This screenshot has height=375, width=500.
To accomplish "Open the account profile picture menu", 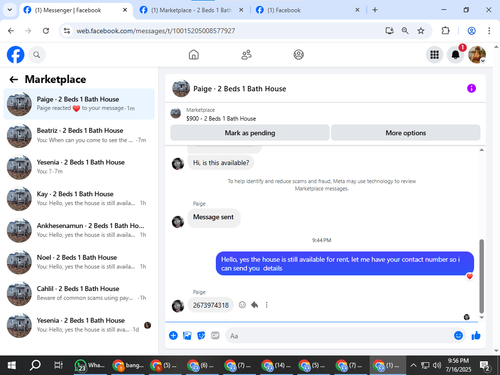I will (x=477, y=55).
